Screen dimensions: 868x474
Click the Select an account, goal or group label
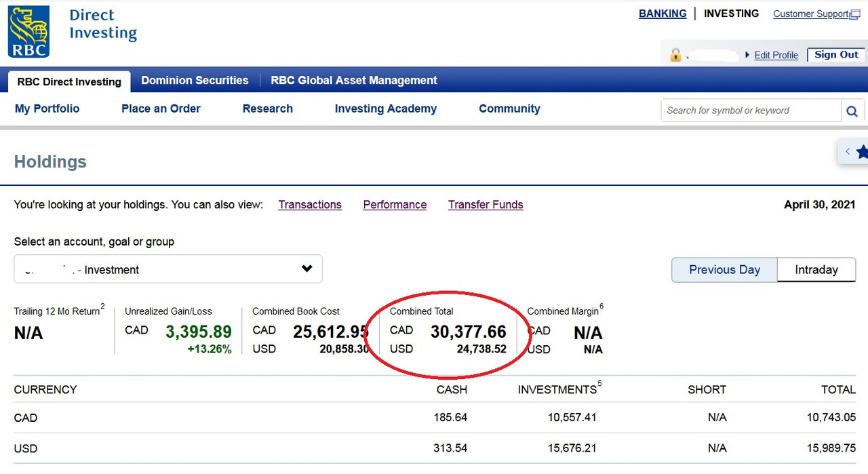(x=94, y=242)
